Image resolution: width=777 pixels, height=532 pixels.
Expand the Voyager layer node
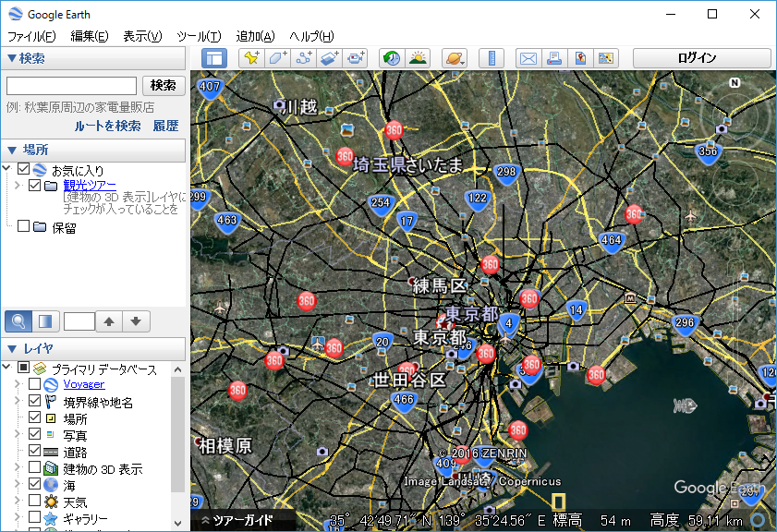[18, 384]
